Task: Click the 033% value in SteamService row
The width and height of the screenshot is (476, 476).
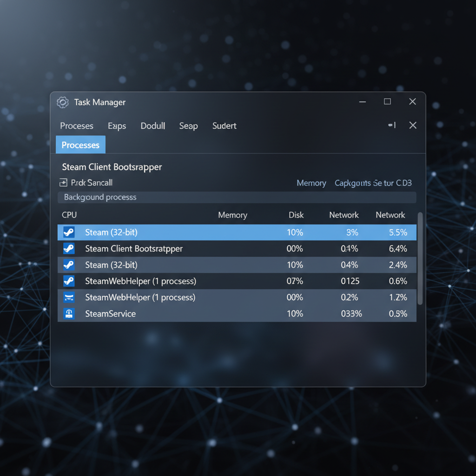Action: click(x=351, y=314)
